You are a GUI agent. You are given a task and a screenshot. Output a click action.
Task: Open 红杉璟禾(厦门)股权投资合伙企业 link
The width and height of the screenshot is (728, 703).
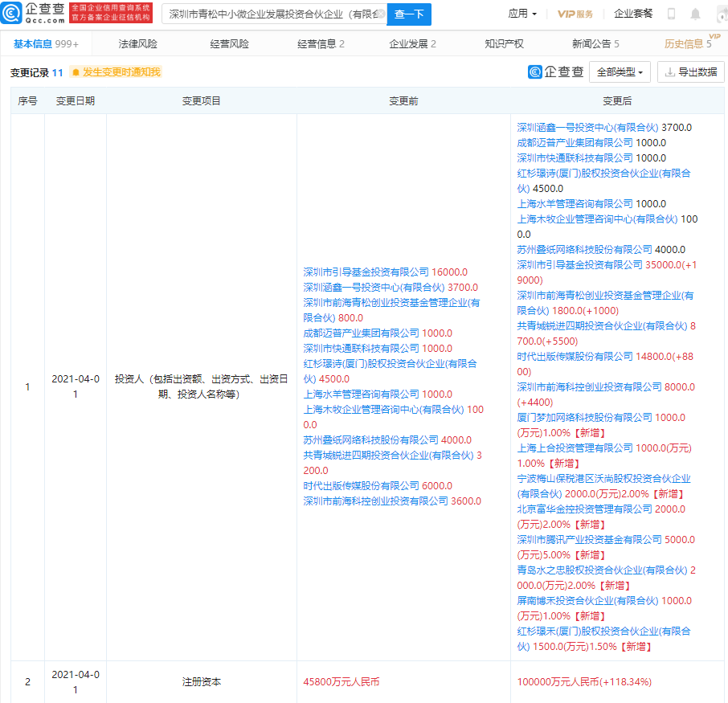[x=603, y=639]
